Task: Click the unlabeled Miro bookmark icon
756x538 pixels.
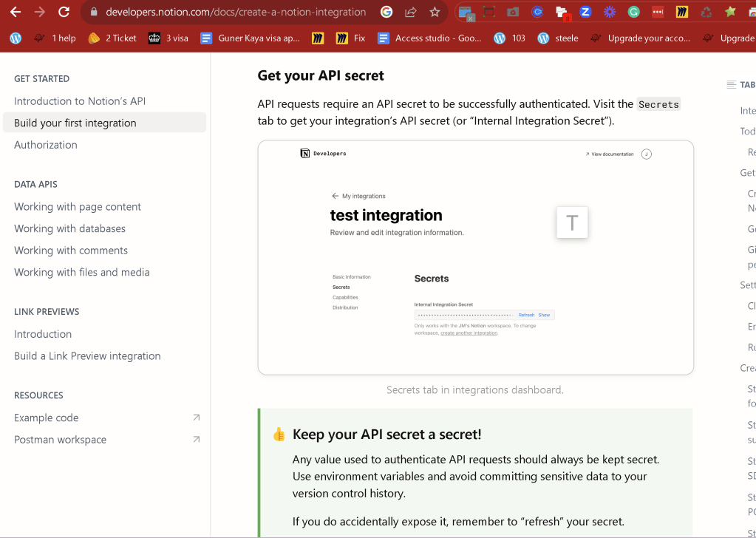Action: point(318,38)
